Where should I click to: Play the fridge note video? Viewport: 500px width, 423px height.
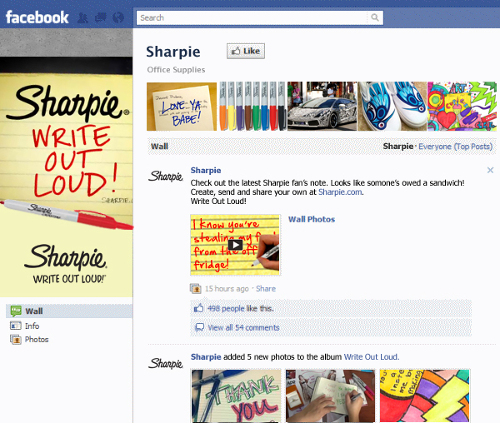tap(235, 245)
